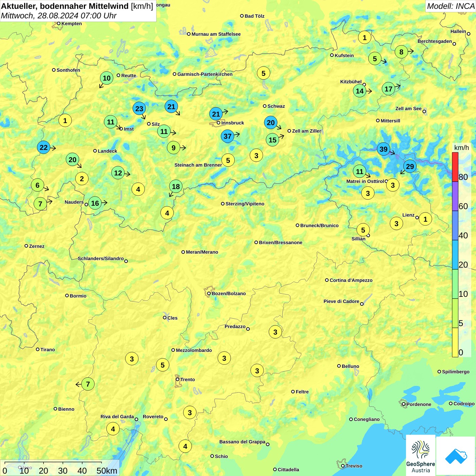Screen dimensions: 476x476
Task: Select the yellow 0 km/h legend segment
Action: click(x=455, y=342)
